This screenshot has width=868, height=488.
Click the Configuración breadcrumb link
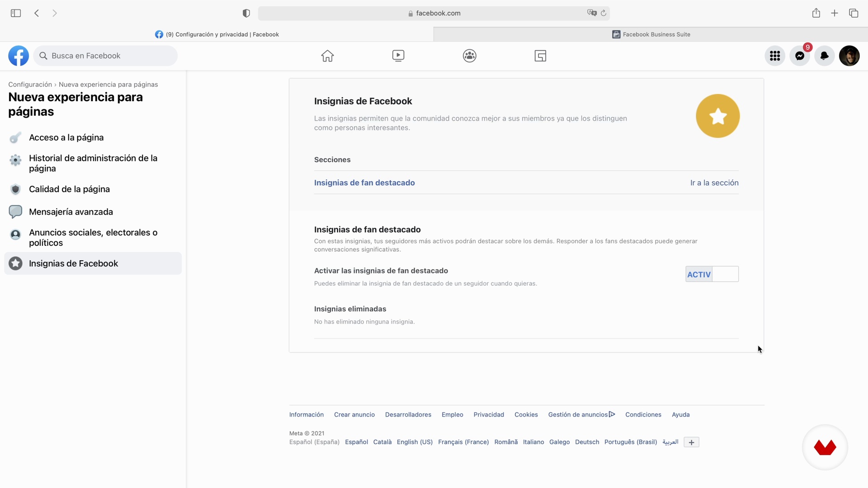click(x=30, y=84)
